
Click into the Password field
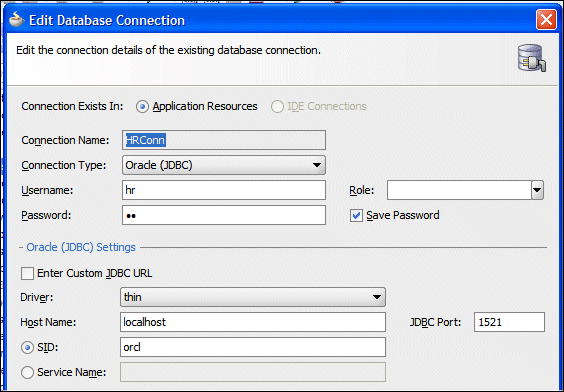pos(224,215)
